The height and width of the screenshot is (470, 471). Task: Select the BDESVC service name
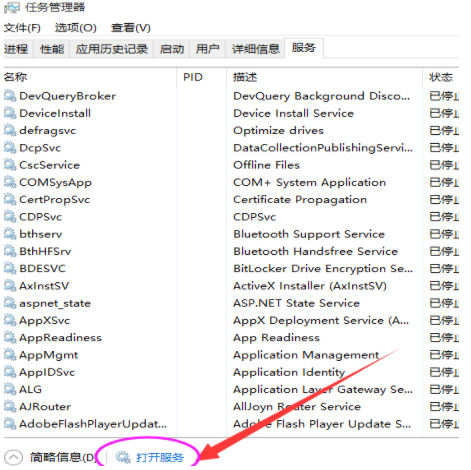(x=43, y=269)
